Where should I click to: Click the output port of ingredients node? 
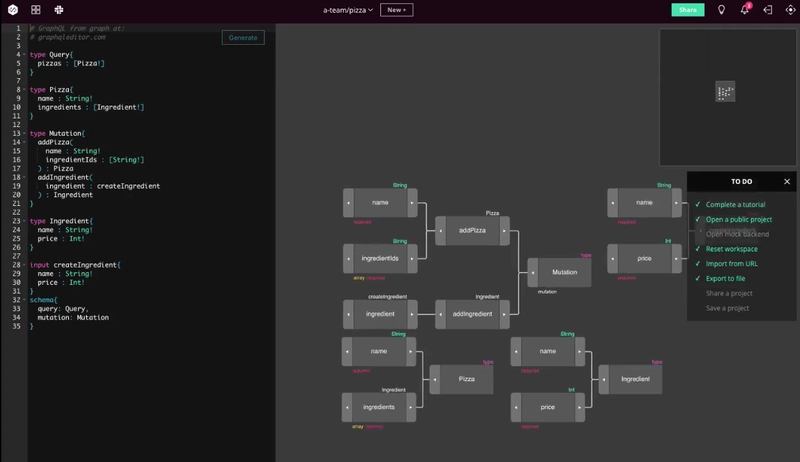(410, 407)
